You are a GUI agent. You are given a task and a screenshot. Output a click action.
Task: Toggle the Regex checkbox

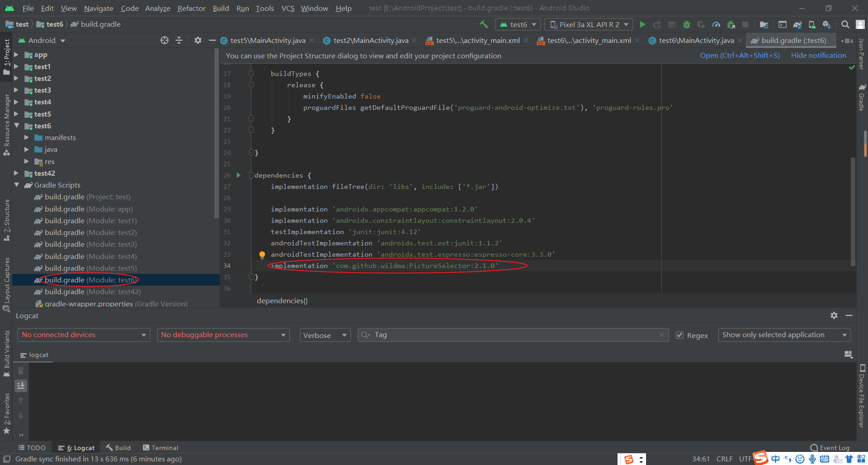[679, 335]
